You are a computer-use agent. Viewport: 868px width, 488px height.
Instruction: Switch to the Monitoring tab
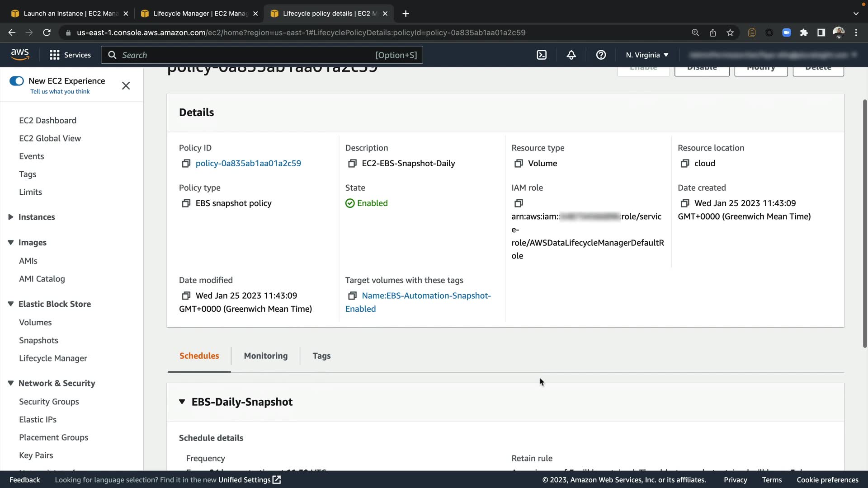(265, 356)
